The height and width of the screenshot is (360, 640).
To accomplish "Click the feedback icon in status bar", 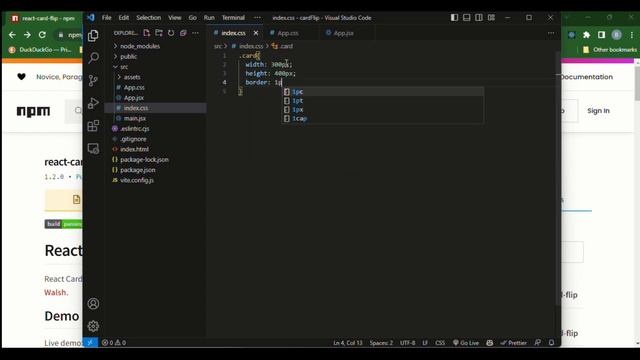I will click(538, 343).
